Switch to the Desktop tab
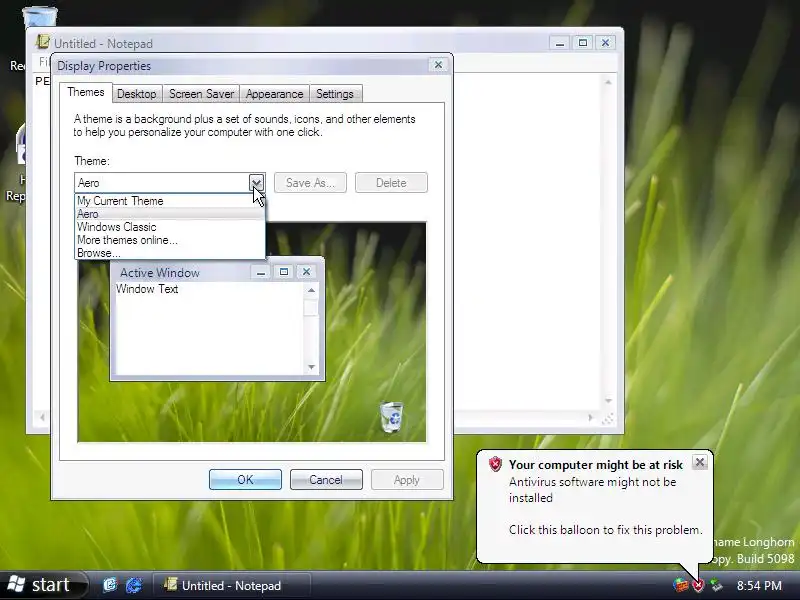This screenshot has height=600, width=800. (136, 94)
